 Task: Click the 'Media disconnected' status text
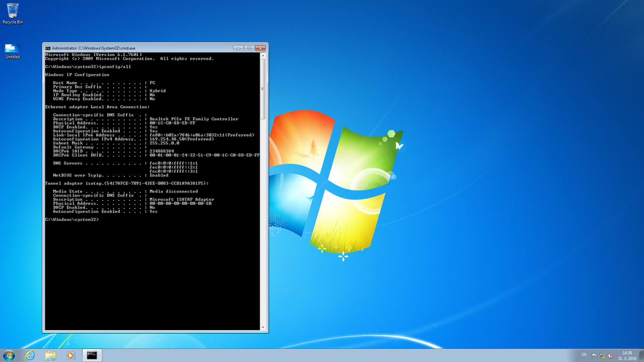(174, 192)
